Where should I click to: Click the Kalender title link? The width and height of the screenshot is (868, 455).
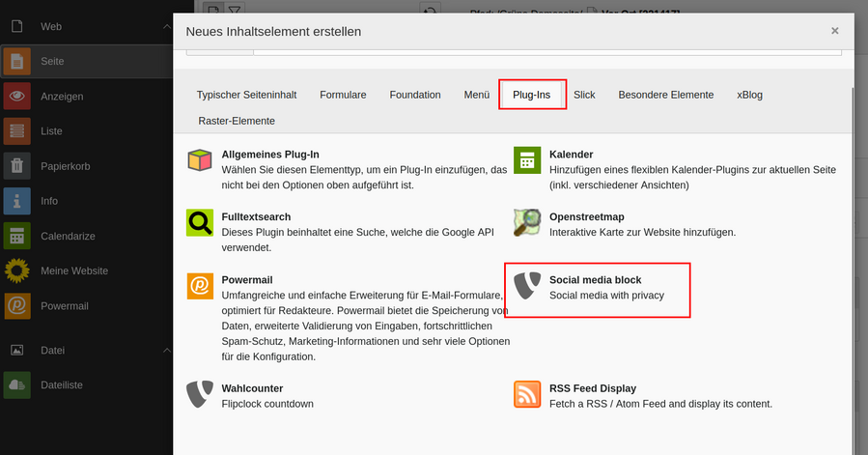click(x=571, y=155)
